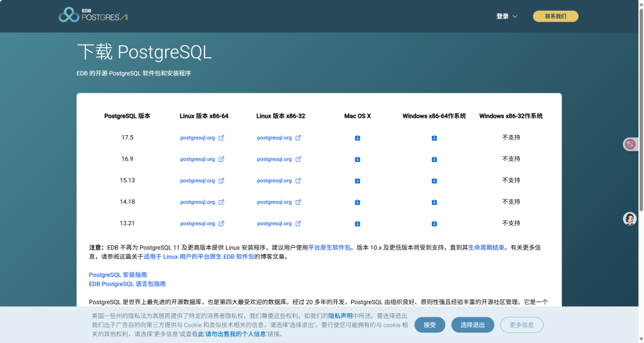Download version 13.21 for Mac OS X
The height and width of the screenshot is (343, 644).
[357, 224]
